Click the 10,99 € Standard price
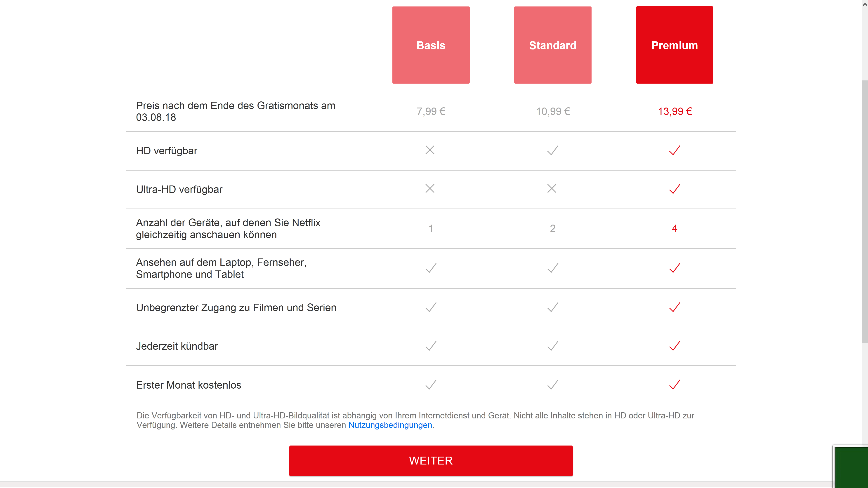Image resolution: width=868 pixels, height=488 pixels. [553, 111]
